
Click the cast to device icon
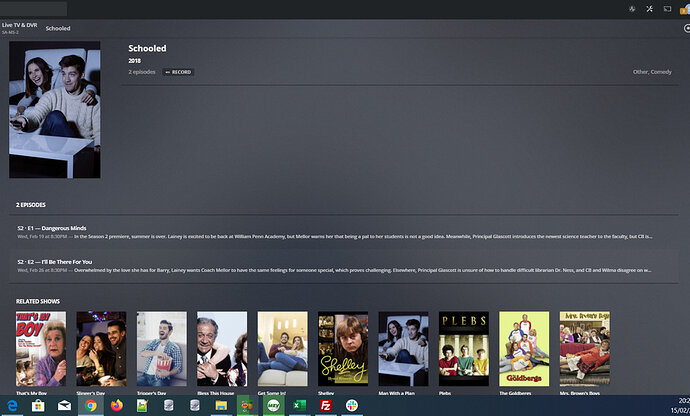pos(668,9)
